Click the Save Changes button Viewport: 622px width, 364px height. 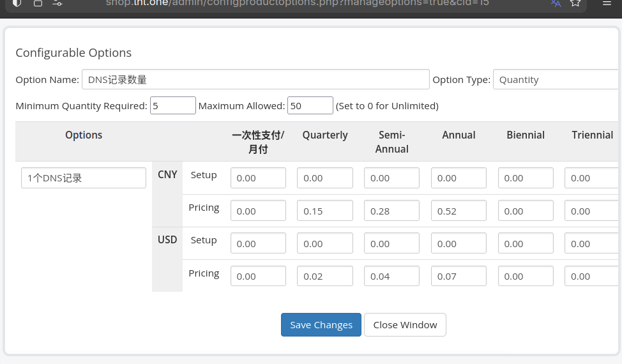point(321,324)
